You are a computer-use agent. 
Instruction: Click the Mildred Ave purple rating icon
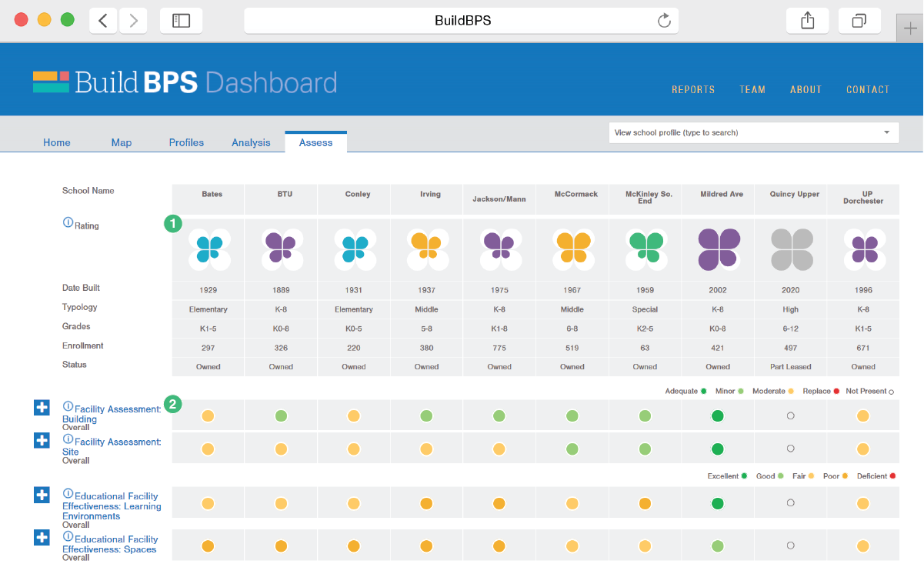(719, 249)
